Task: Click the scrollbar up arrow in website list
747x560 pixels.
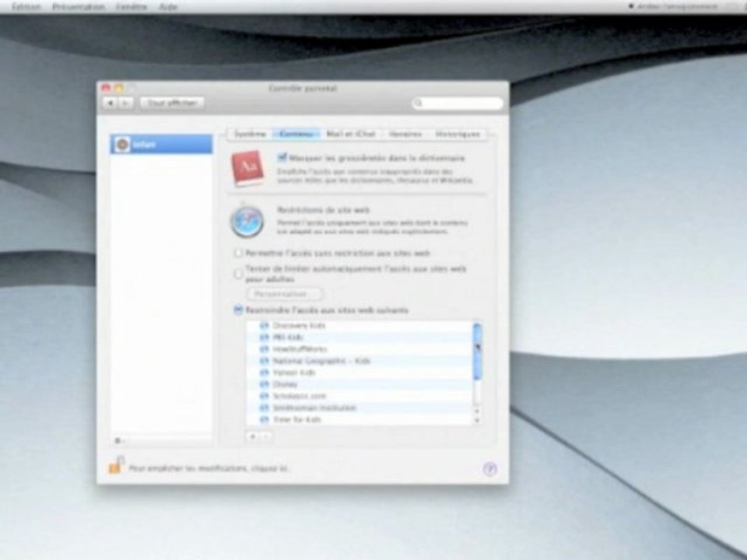Action: (x=477, y=411)
